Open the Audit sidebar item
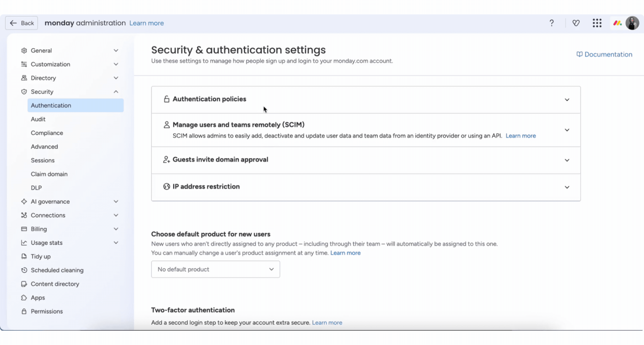The height and width of the screenshot is (345, 644). (38, 119)
